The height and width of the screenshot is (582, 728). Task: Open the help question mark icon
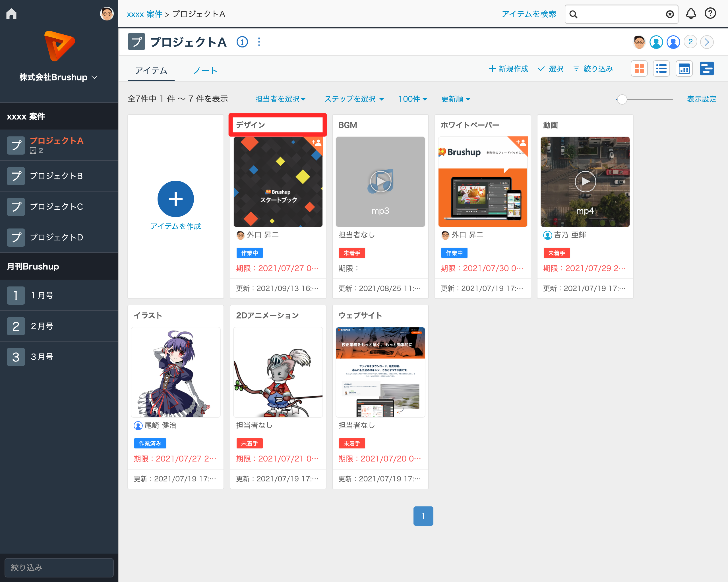click(x=710, y=14)
